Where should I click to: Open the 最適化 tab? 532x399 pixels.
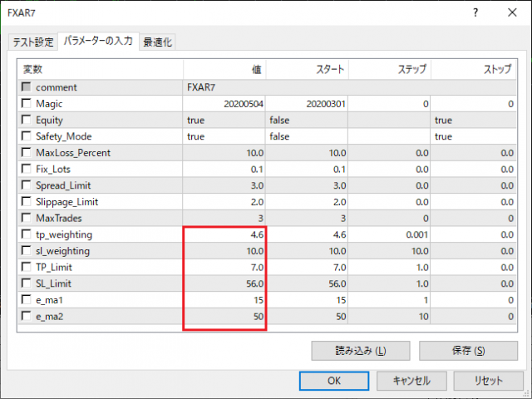pyautogui.click(x=157, y=42)
